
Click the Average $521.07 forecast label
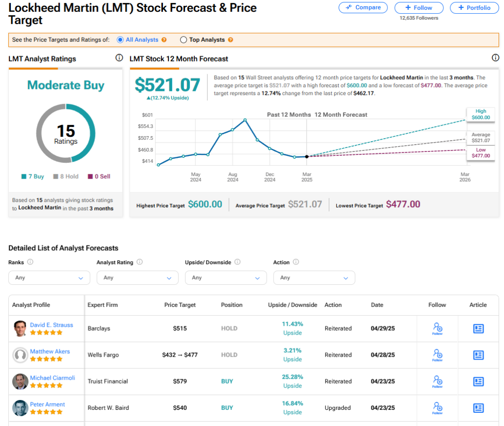[x=480, y=138]
